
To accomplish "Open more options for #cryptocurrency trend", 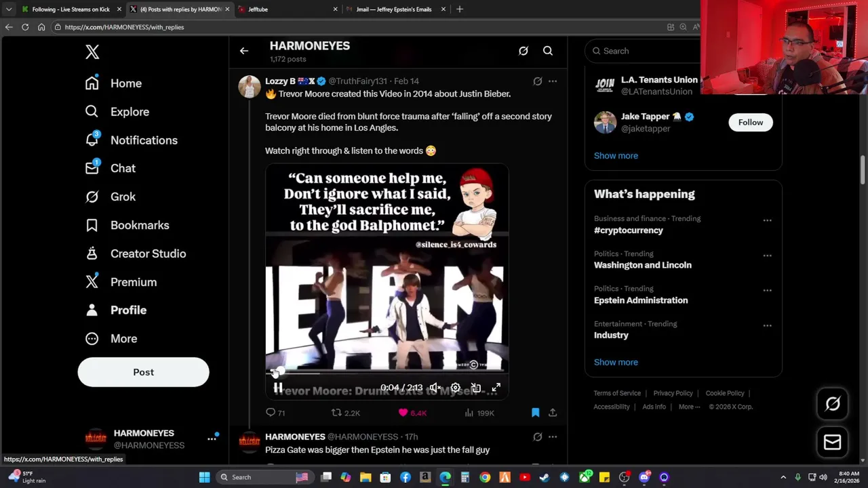I will (767, 220).
